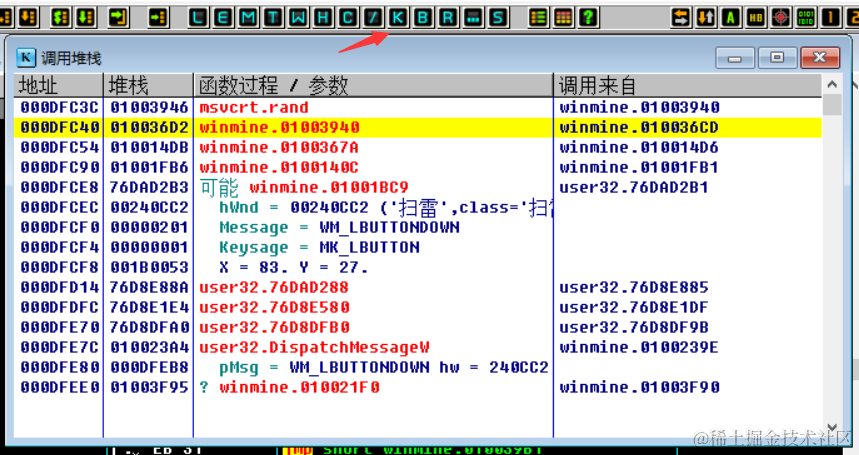The width and height of the screenshot is (859, 455).
Task: Click the vertical swap arrows plugin icon
Action: pos(706,18)
